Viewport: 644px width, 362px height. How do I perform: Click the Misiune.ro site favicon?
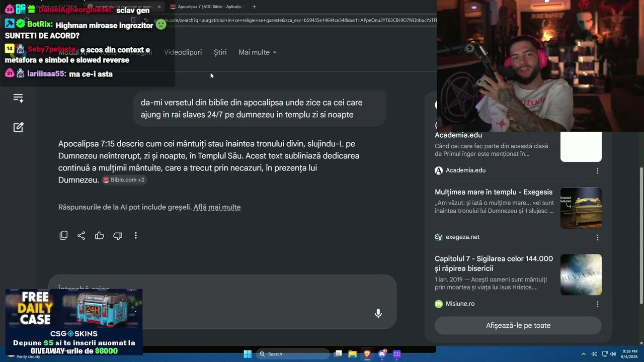coord(439,304)
